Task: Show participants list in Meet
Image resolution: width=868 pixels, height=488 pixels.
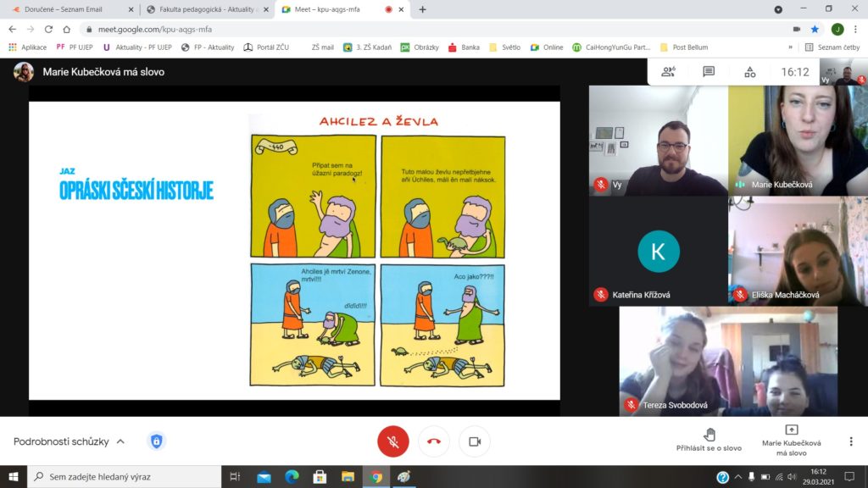Action: click(668, 72)
